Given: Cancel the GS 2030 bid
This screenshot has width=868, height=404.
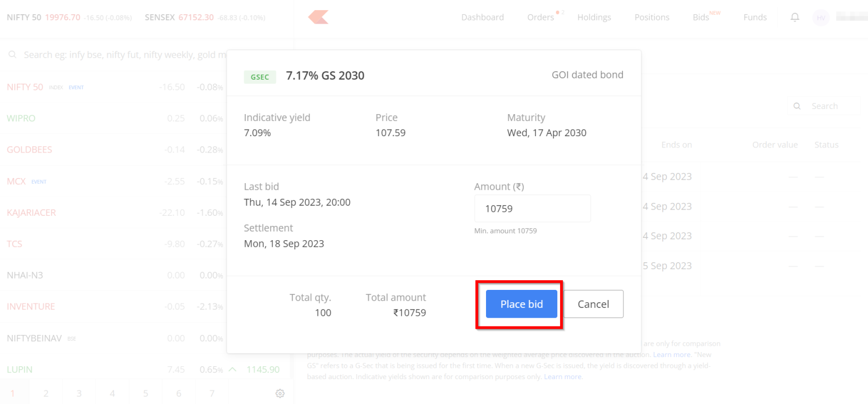Looking at the screenshot, I should tap(593, 304).
